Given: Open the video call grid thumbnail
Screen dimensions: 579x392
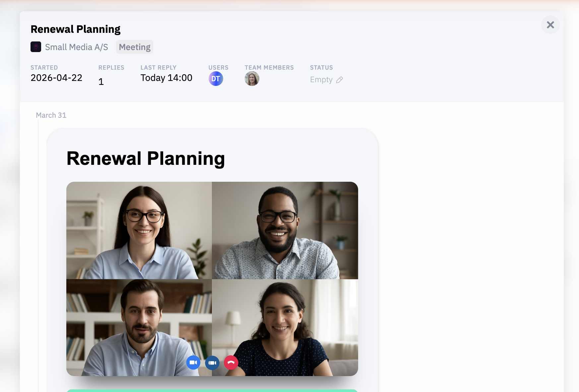Looking at the screenshot, I should [x=212, y=265].
